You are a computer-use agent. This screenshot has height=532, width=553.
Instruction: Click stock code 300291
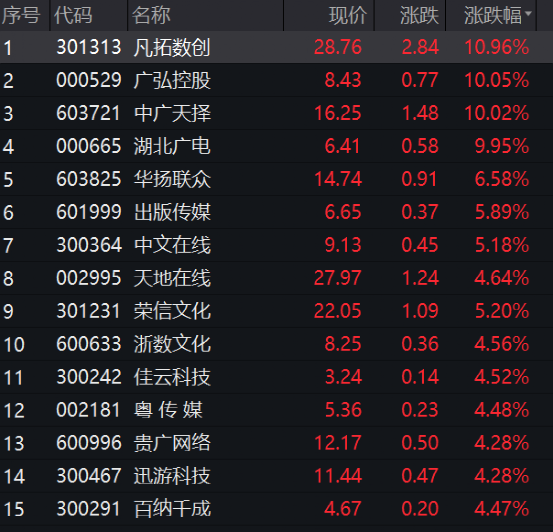[89, 509]
